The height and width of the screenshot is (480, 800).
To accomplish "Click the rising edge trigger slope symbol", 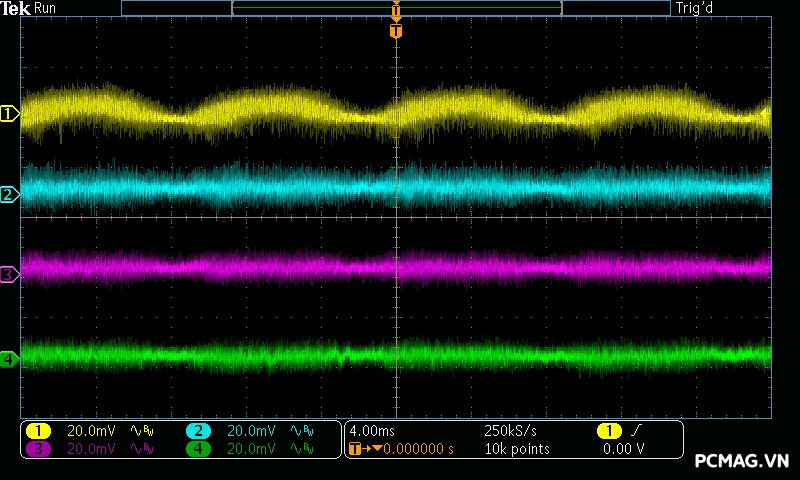I will (x=634, y=430).
